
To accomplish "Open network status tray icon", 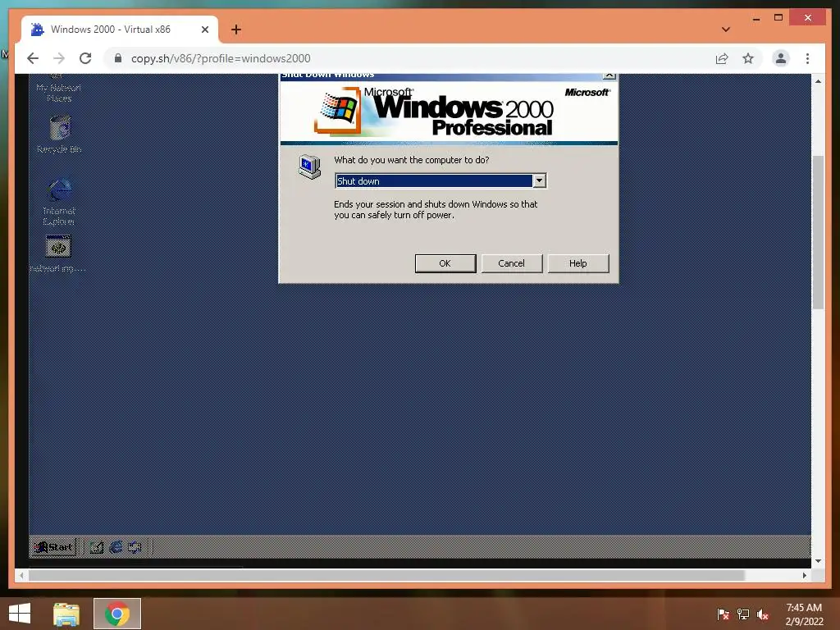I will coord(743,614).
